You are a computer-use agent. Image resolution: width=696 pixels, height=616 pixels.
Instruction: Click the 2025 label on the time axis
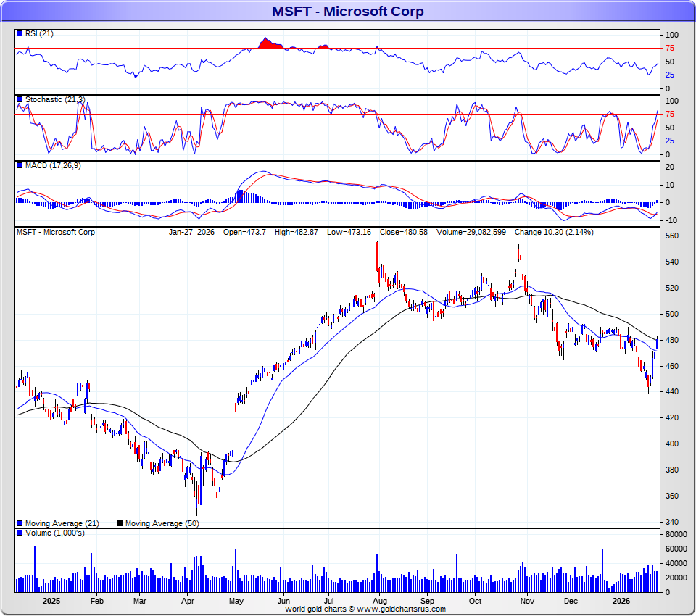51,601
